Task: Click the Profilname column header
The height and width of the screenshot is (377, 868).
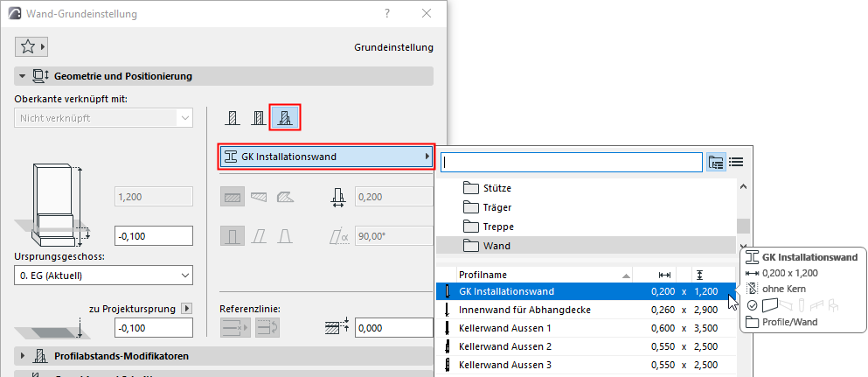Action: pyautogui.click(x=542, y=274)
